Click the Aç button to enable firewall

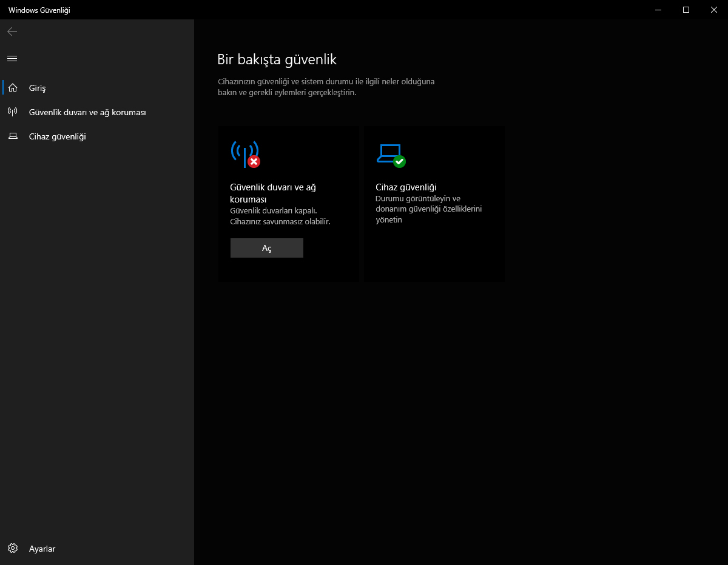tap(267, 248)
